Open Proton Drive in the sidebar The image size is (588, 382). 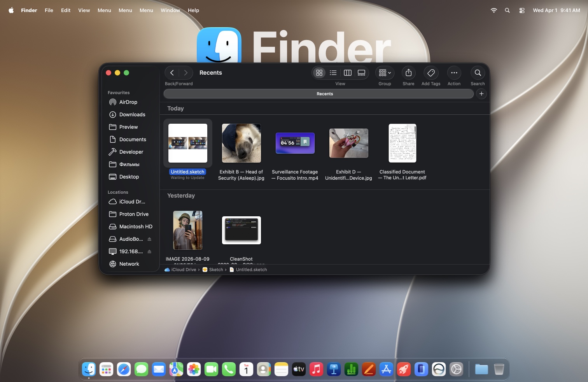(x=131, y=214)
